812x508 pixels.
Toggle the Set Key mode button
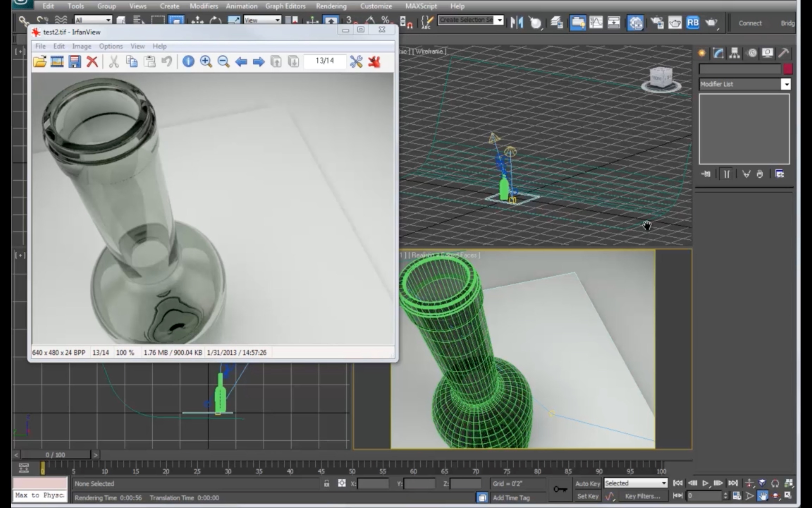[587, 496]
